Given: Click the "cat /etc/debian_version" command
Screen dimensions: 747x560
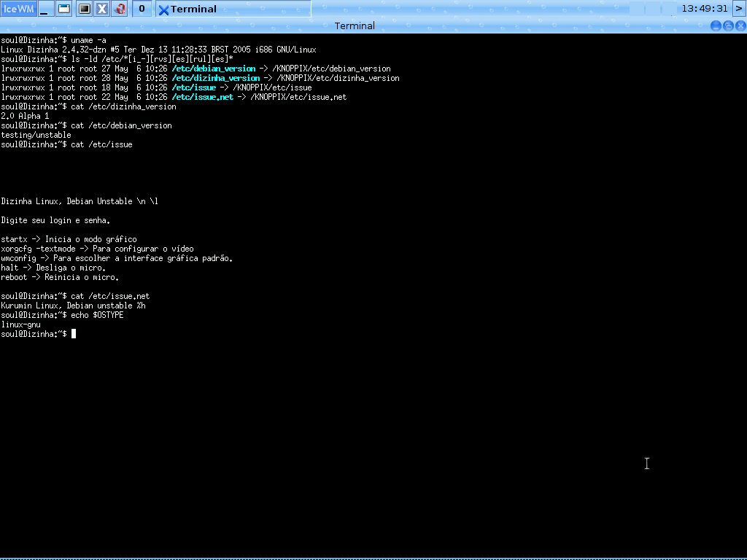Looking at the screenshot, I should tap(122, 125).
